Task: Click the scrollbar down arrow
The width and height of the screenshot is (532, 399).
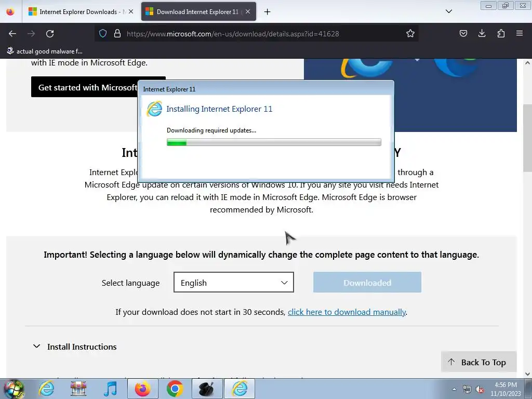Action: [527, 374]
